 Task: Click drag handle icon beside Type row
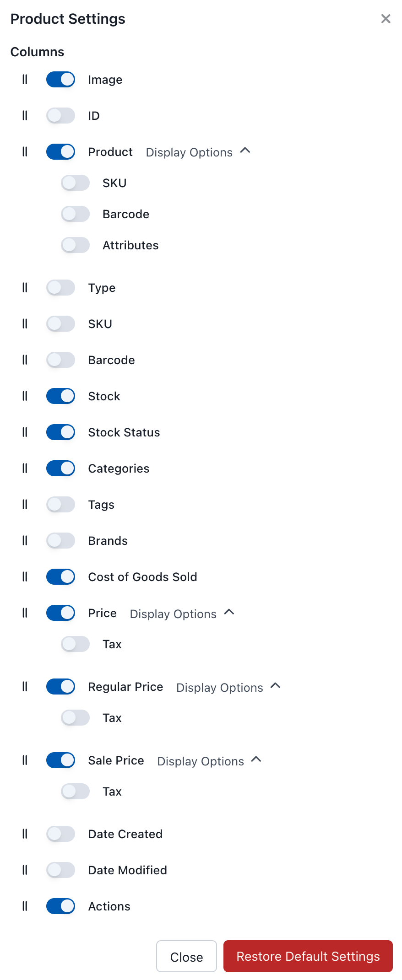pos(25,288)
